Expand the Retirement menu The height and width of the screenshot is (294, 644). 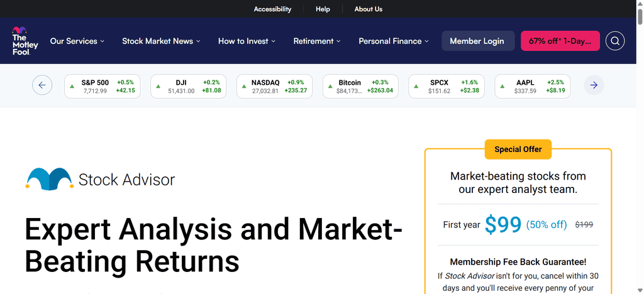pos(317,41)
